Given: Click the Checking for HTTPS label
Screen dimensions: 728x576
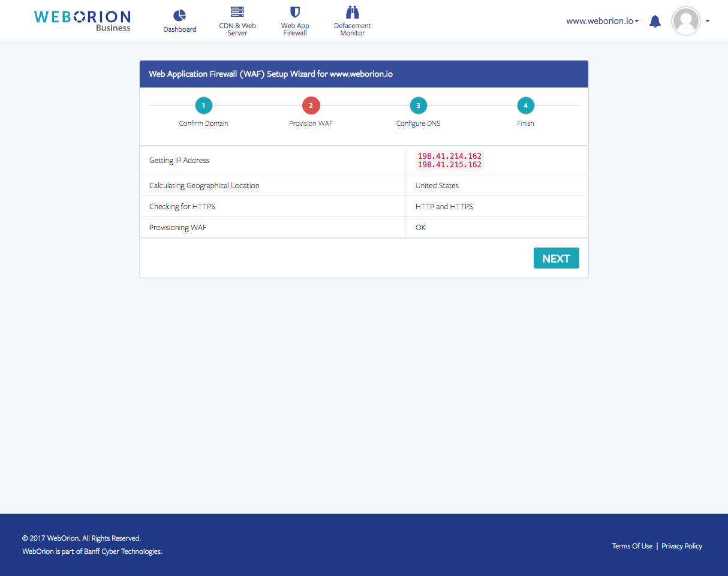Looking at the screenshot, I should 182,207.
